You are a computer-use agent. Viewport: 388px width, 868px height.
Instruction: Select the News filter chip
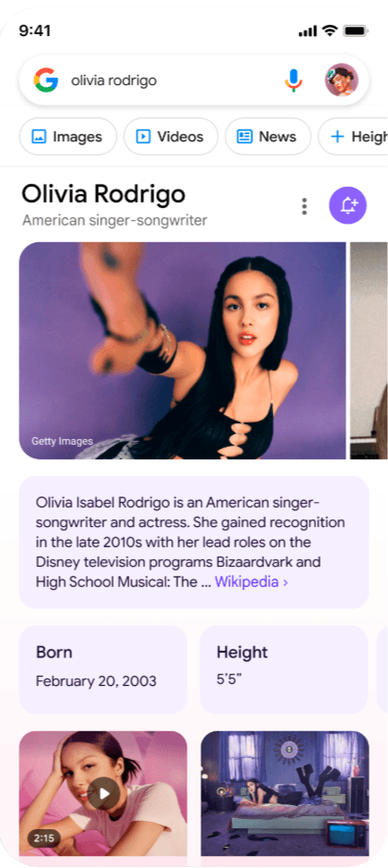[268, 137]
